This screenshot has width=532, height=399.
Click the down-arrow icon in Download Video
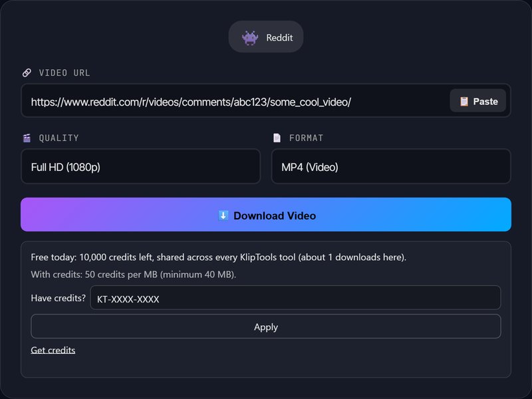pos(223,215)
